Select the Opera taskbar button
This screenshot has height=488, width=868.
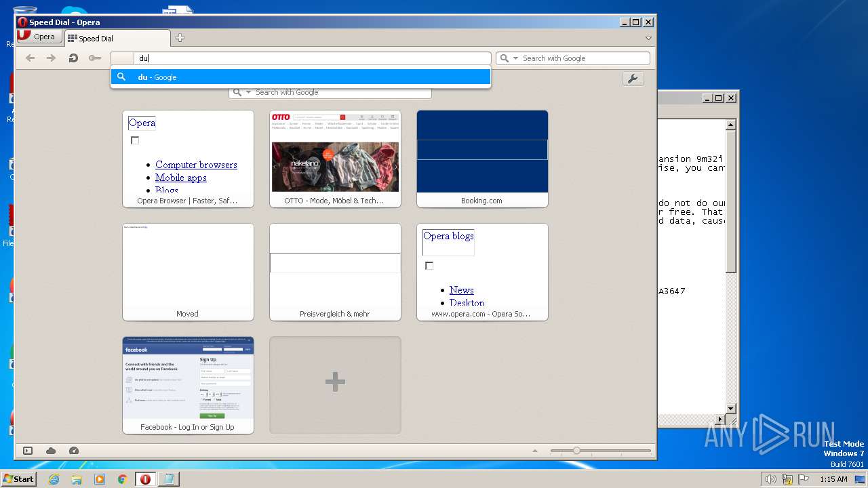point(145,479)
